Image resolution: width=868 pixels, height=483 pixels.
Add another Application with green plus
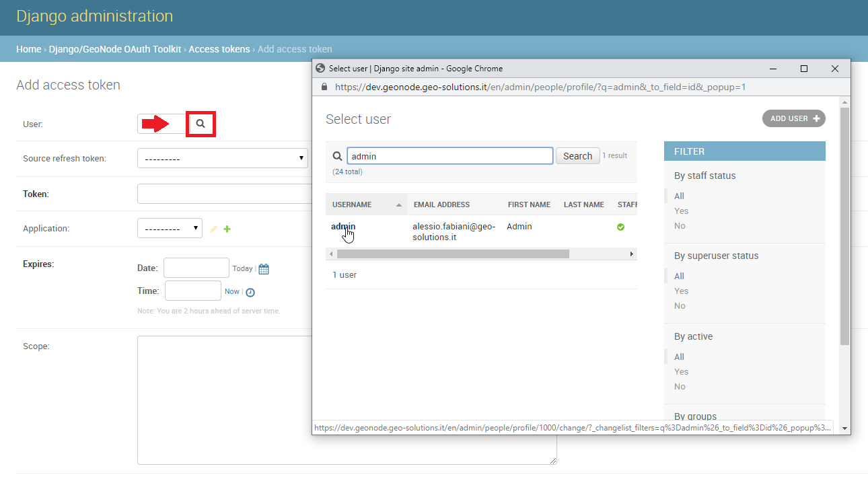tap(227, 229)
